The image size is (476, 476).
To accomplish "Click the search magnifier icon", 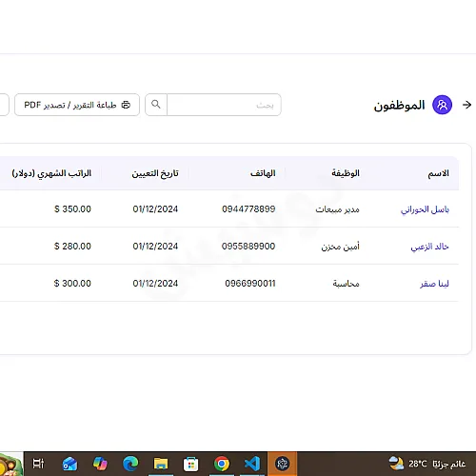I will coord(156,105).
